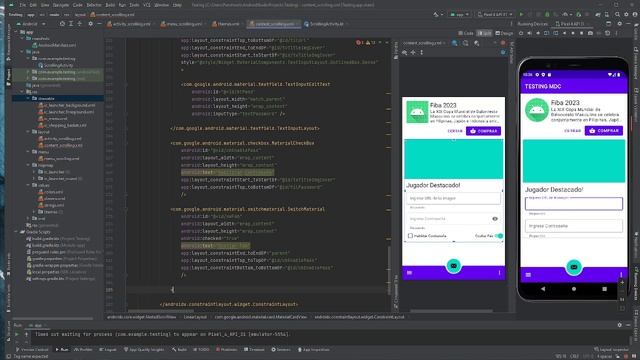The image size is (640, 360).
Task: Click the Debug app bug icon
Action: tap(547, 14)
